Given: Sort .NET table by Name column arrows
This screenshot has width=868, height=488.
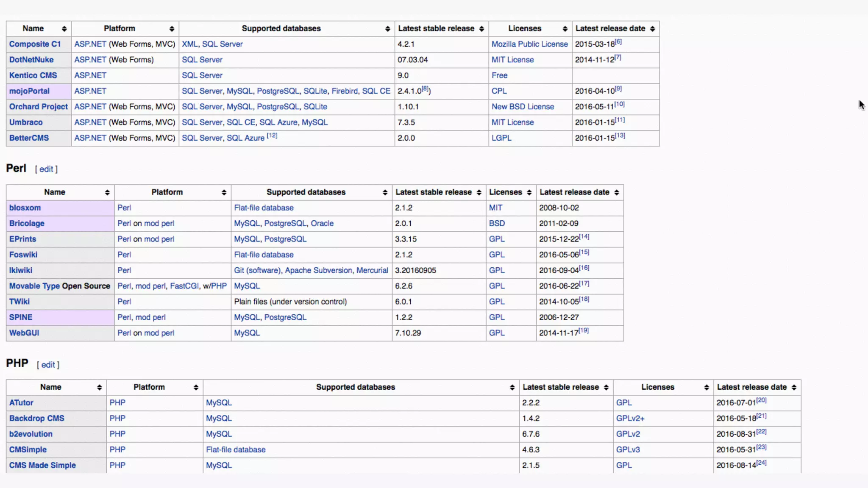Looking at the screenshot, I should pyautogui.click(x=64, y=29).
